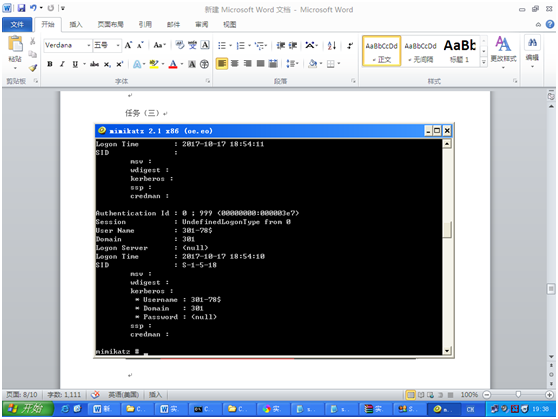This screenshot has width=558, height=419.
Task: Click the enclosed character icon
Action: (205, 64)
